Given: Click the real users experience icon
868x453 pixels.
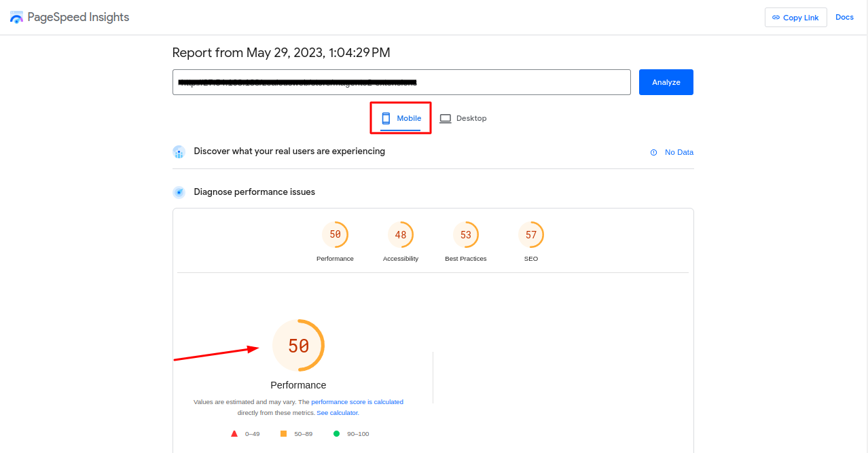Looking at the screenshot, I should [179, 151].
